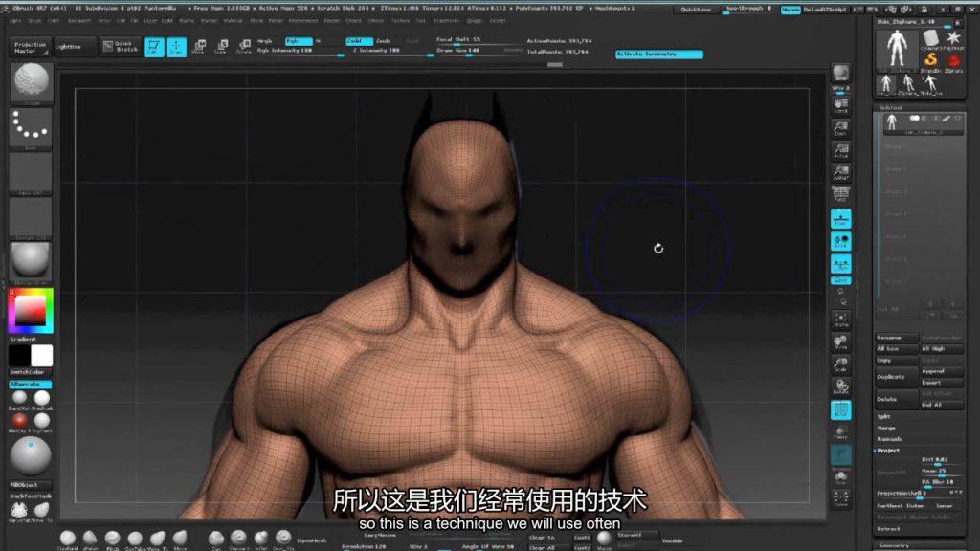Select the PolyMesh3D star tool icon
The height and width of the screenshot is (551, 980).
(x=953, y=38)
